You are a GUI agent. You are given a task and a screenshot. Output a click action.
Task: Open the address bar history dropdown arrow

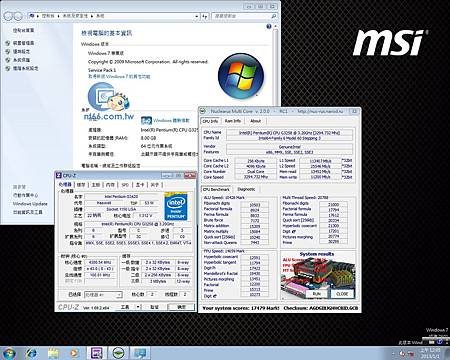point(196,16)
